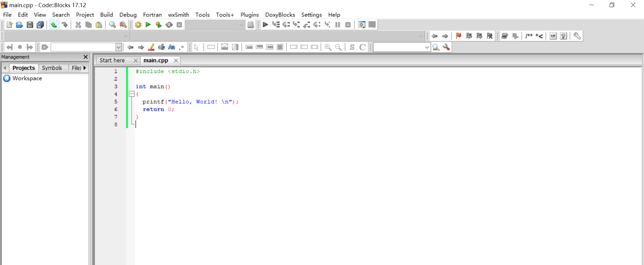644x265 pixels.
Task: Cut selection with the scissors icon
Action: click(78, 25)
